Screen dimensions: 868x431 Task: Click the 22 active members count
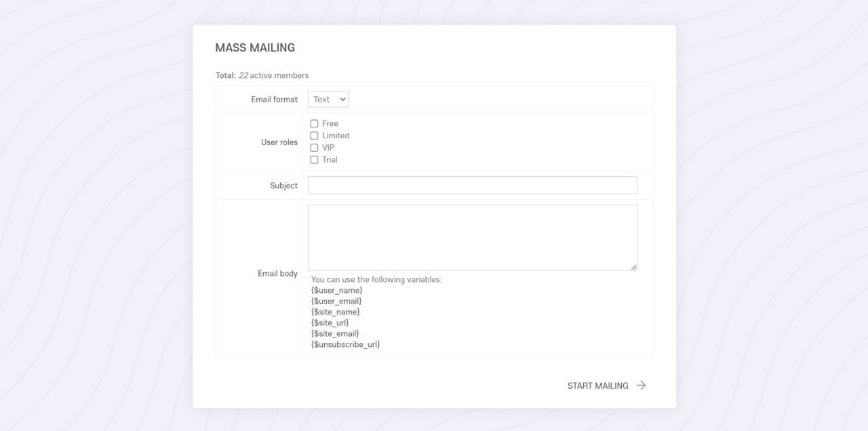click(274, 75)
